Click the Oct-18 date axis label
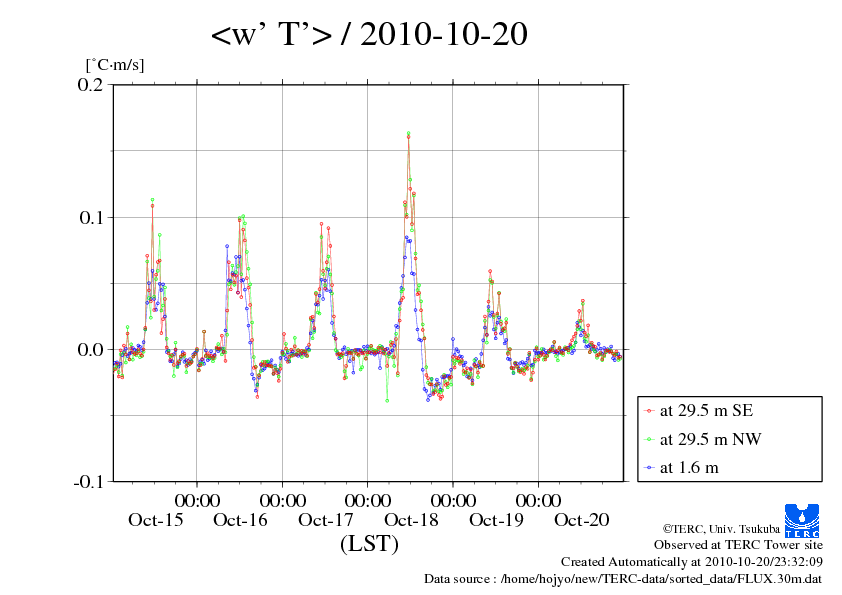This screenshot has height=595, width=842. coord(411,520)
